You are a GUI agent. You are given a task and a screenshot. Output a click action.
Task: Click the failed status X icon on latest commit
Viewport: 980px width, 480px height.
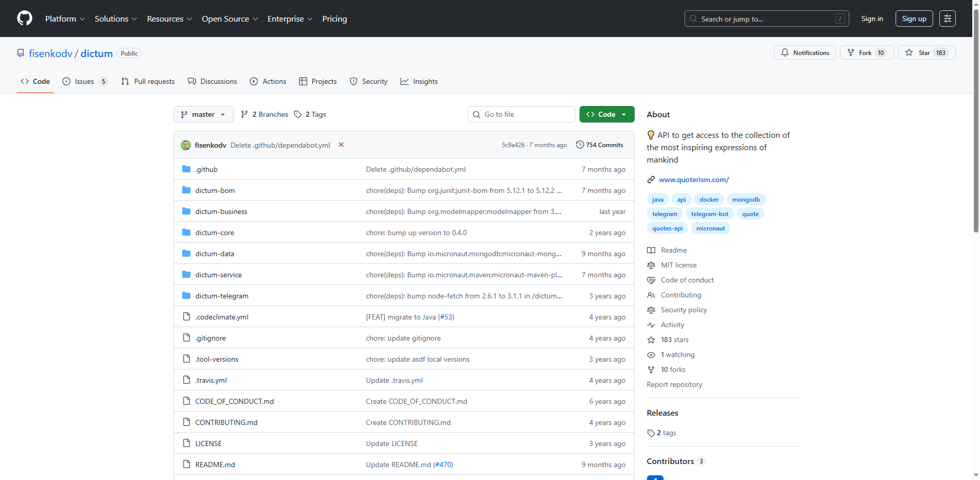coord(341,145)
